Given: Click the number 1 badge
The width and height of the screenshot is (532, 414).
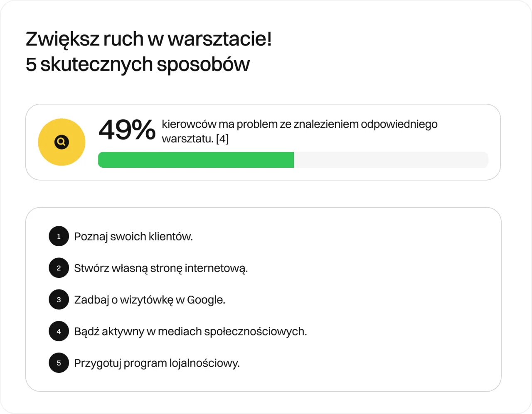Looking at the screenshot, I should pos(59,236).
